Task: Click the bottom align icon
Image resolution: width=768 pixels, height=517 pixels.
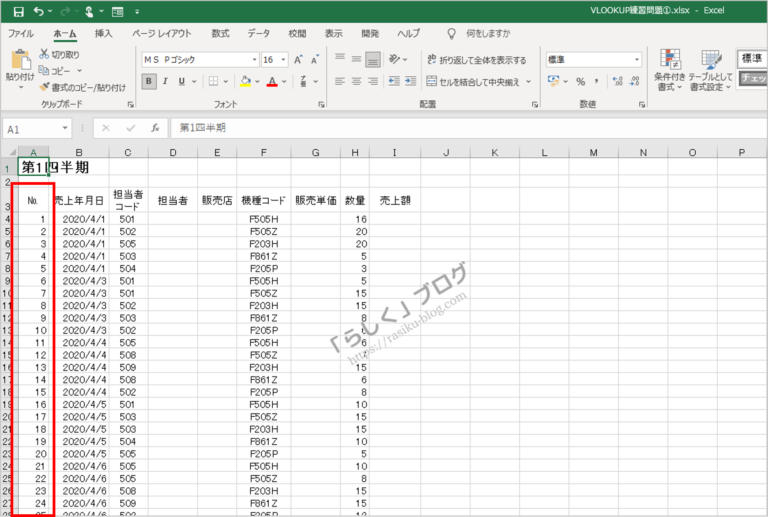Action: click(x=373, y=60)
